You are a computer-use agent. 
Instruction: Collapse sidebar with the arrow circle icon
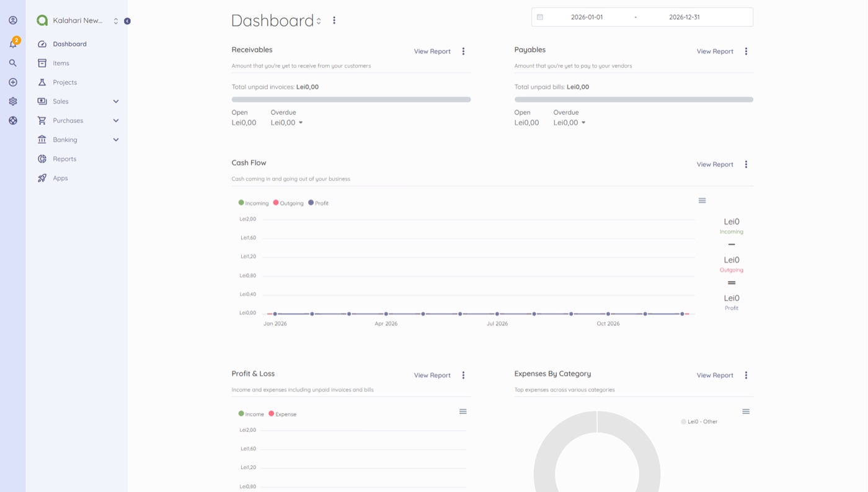click(x=127, y=21)
